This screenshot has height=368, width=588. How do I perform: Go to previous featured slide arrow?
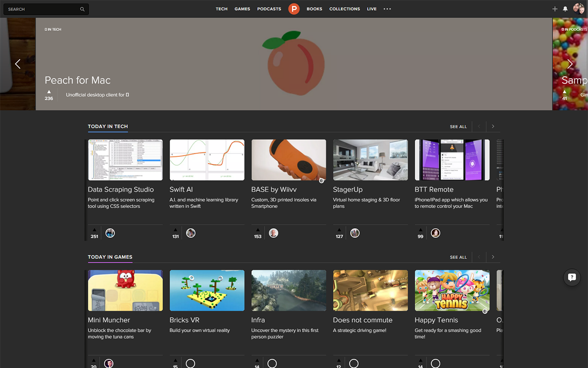tap(18, 64)
